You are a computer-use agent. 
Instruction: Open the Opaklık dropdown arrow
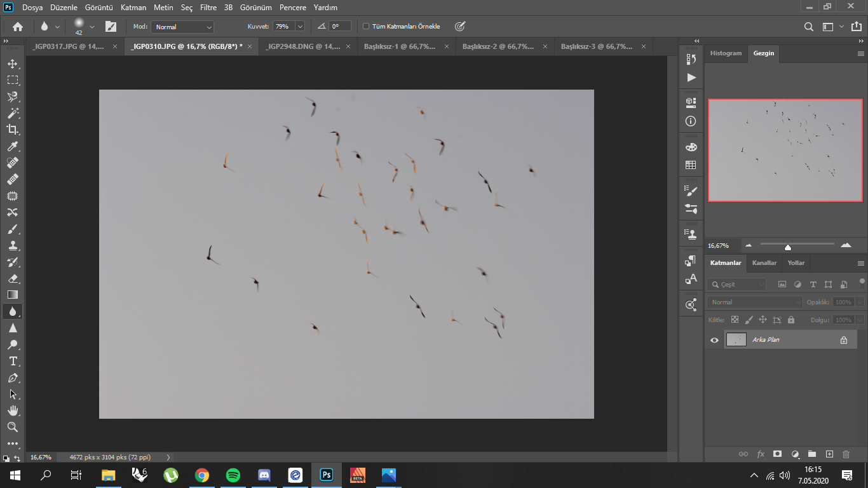(860, 302)
